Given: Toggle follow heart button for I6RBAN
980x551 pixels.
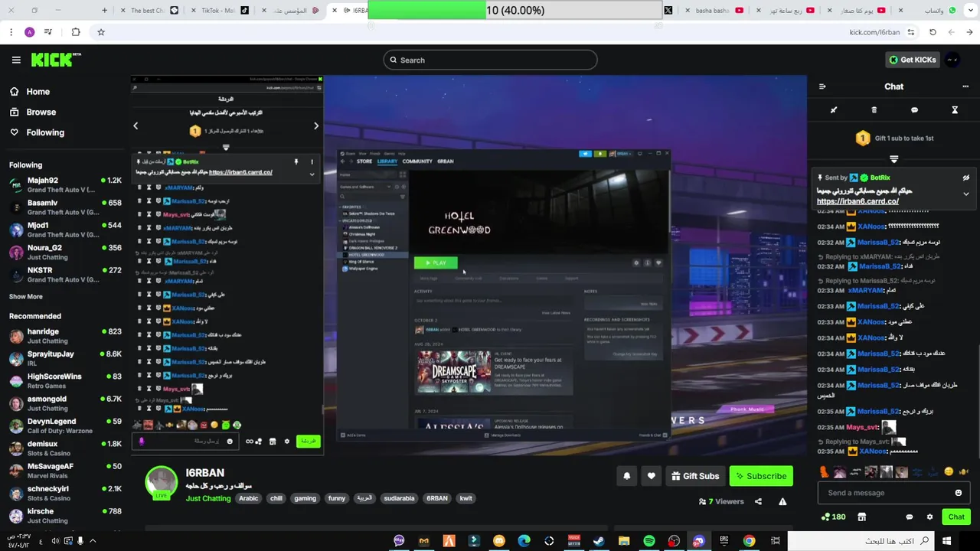Looking at the screenshot, I should coord(651,476).
